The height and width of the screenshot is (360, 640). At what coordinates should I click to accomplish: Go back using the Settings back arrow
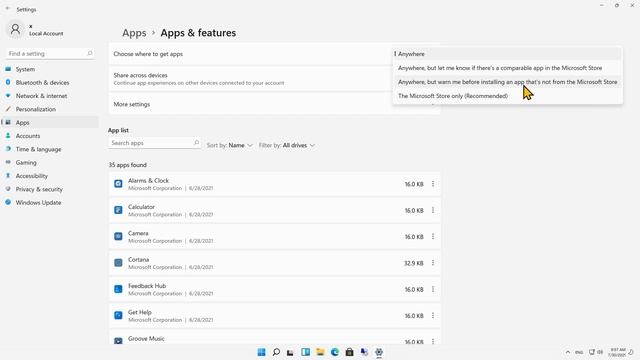coord(7,9)
